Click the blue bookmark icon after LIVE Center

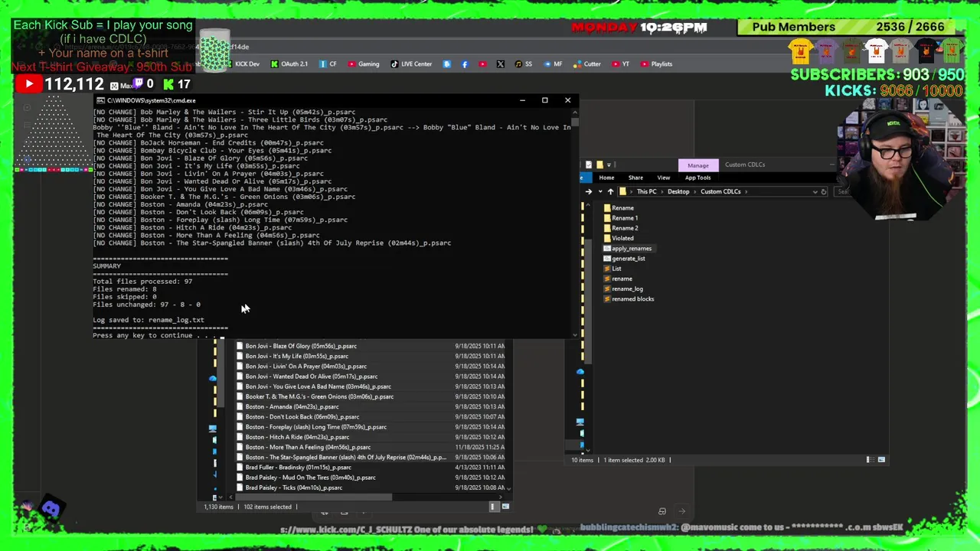[x=447, y=64]
